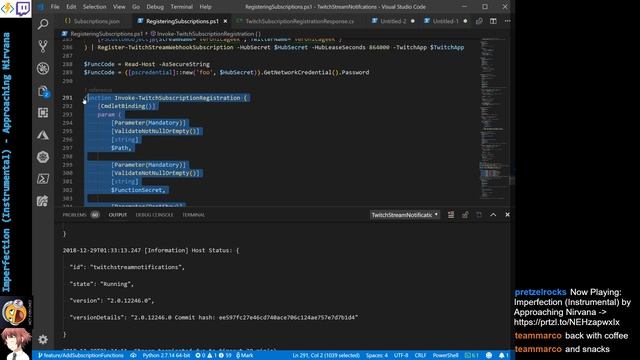Click the editor minimap
The image size is (640, 360).
[x=492, y=118]
